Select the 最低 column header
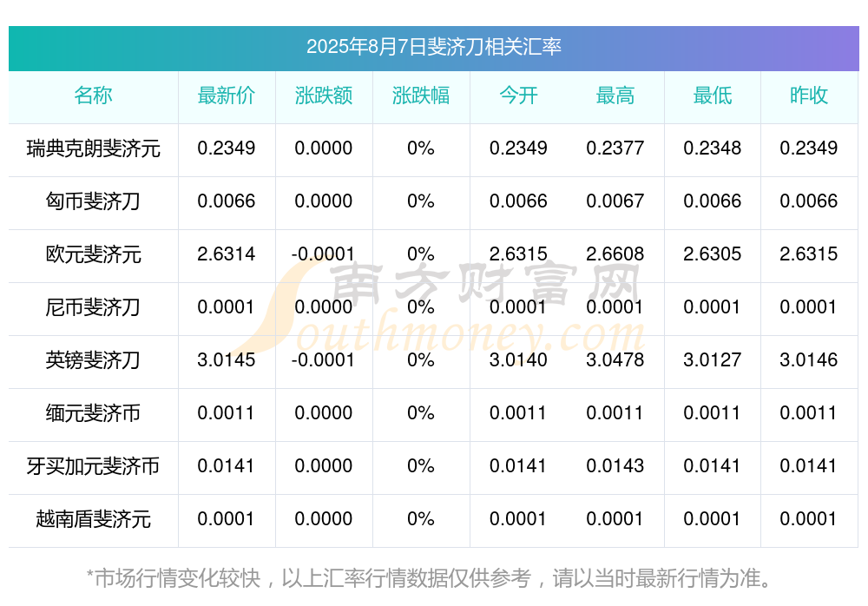This screenshot has width=868, height=606. tap(713, 96)
